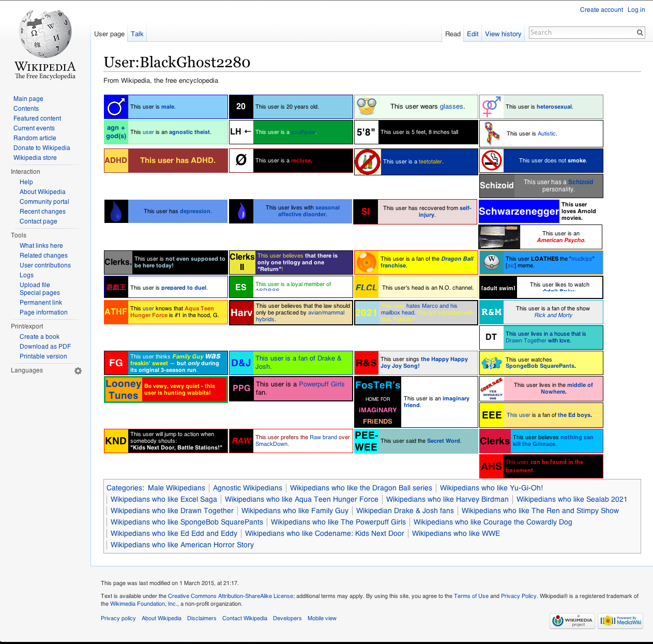
Task: Follow the teetotaler link
Action: pyautogui.click(x=430, y=161)
